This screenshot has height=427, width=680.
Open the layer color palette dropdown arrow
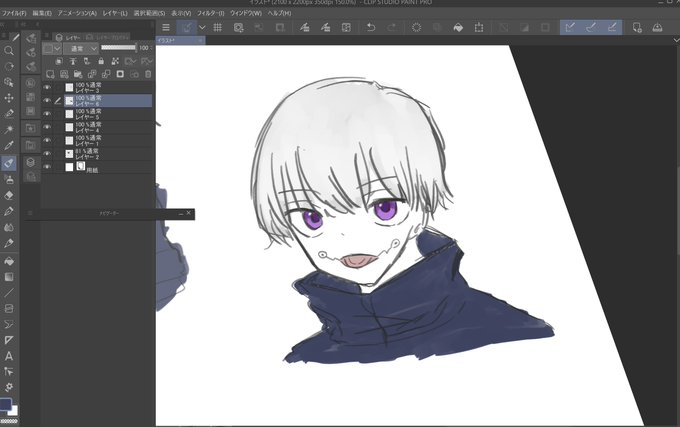tap(57, 49)
